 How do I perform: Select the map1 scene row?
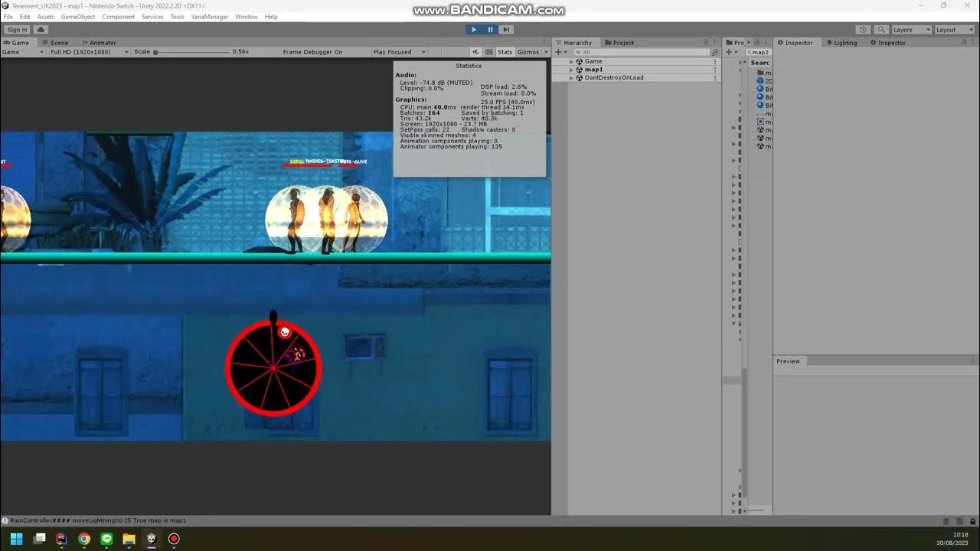coord(636,70)
